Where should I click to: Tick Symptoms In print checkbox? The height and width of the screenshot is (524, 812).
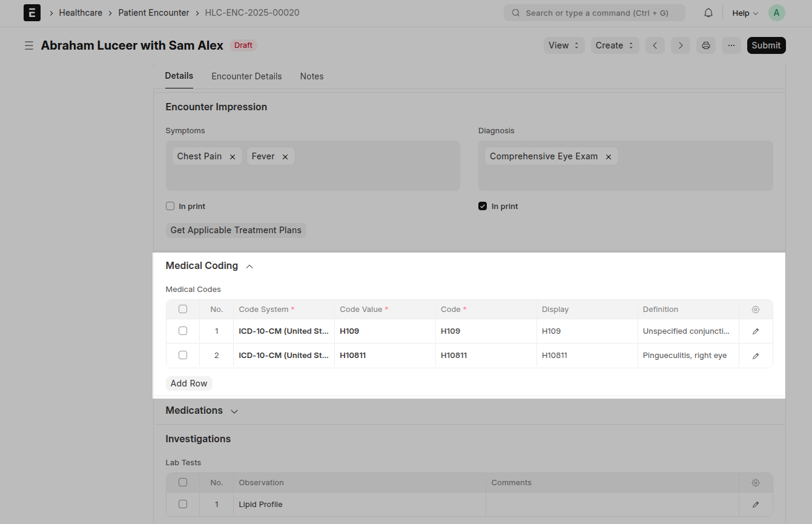[x=170, y=206]
